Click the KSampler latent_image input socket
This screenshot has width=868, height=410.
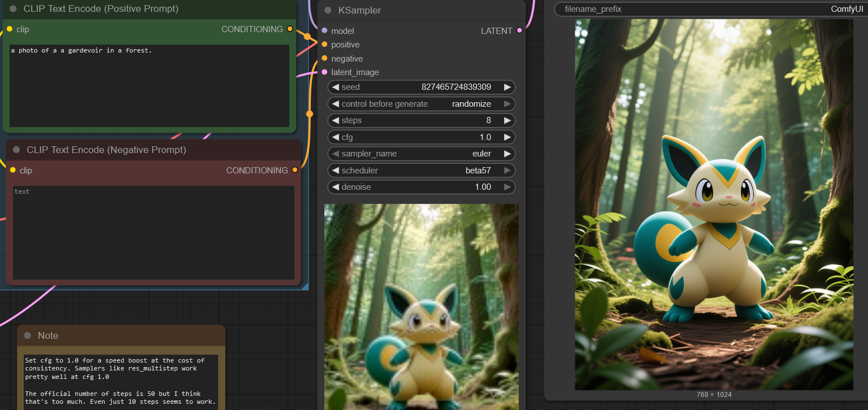tap(324, 72)
